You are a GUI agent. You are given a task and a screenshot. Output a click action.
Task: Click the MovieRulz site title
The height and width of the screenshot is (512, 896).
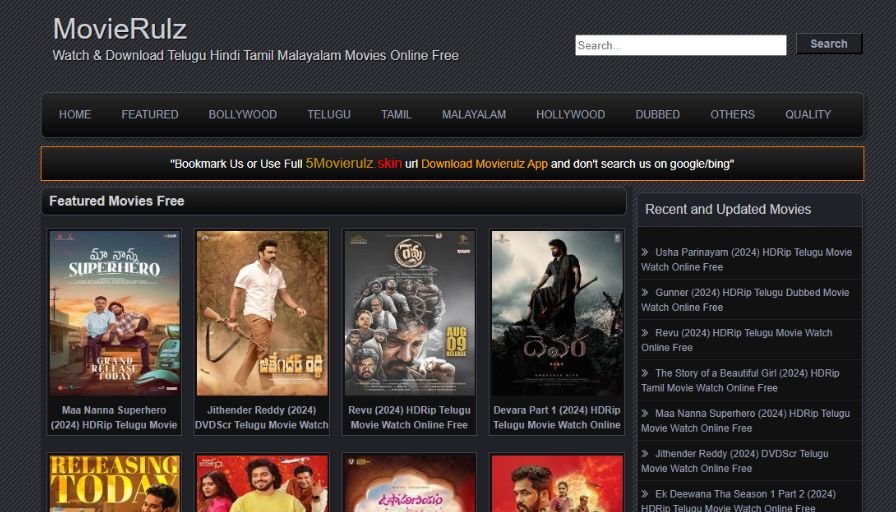120,29
